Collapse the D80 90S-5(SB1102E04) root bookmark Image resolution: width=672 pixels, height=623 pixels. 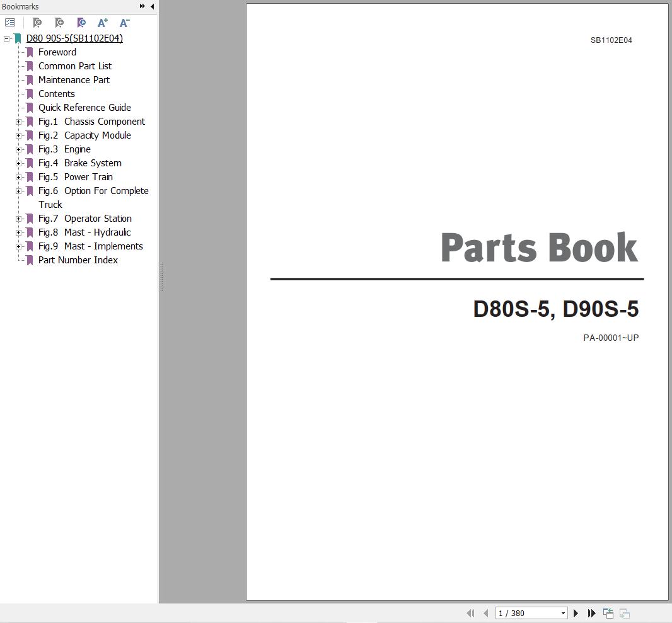(x=6, y=38)
